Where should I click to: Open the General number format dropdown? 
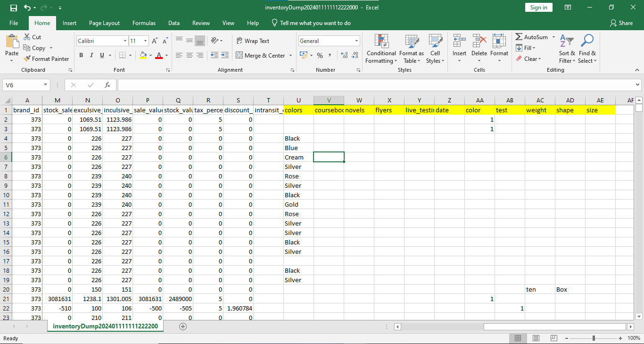356,41
